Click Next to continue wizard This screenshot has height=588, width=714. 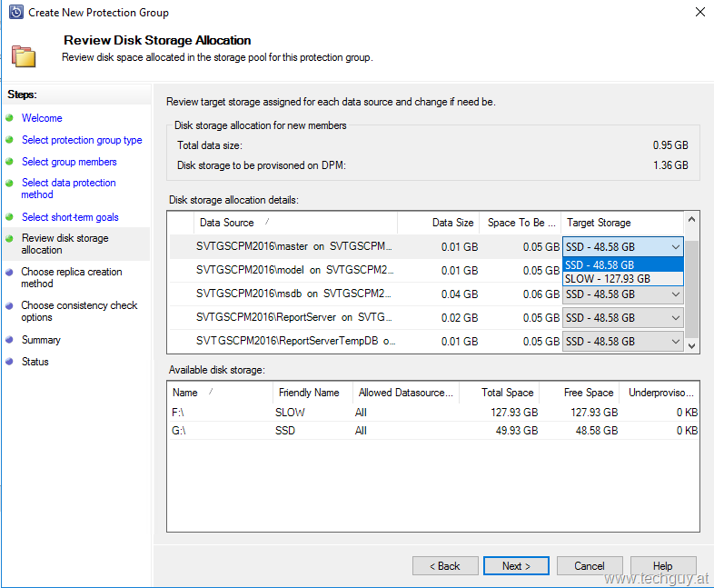[x=516, y=566]
